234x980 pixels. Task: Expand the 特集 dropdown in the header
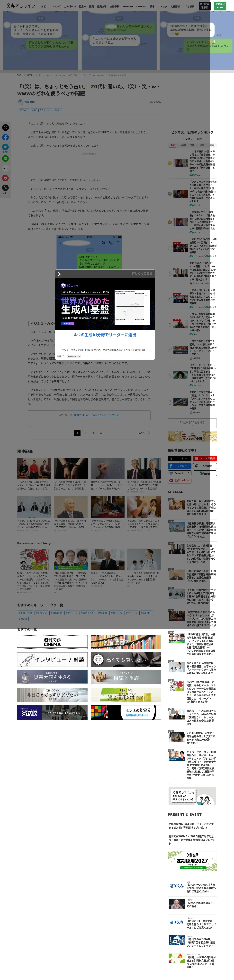[x=82, y=7]
